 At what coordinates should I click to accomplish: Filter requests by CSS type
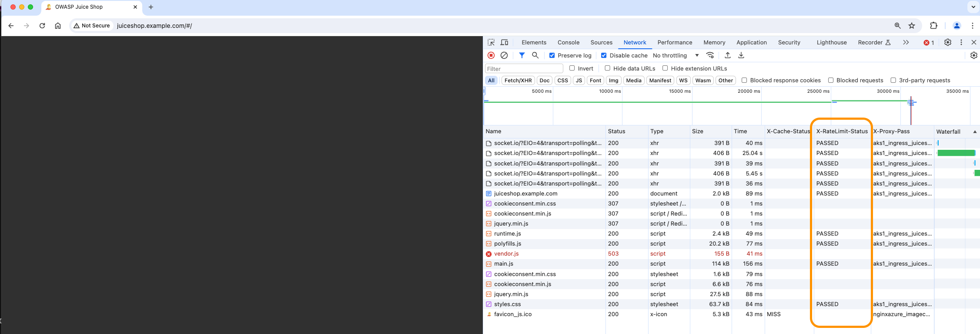562,80
